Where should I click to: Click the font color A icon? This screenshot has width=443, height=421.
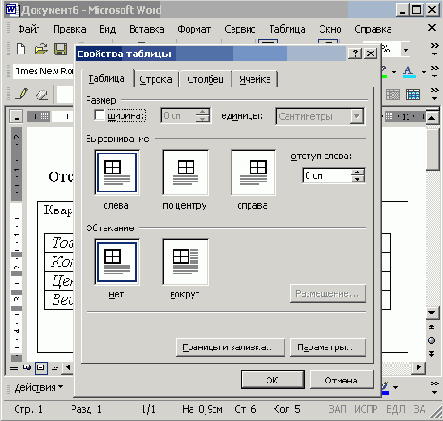coord(409,72)
